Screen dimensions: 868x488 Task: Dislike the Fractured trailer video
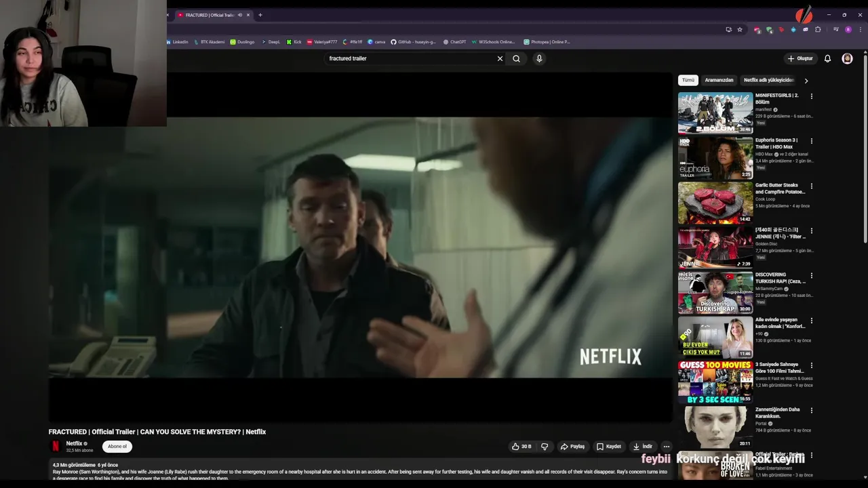click(x=545, y=447)
